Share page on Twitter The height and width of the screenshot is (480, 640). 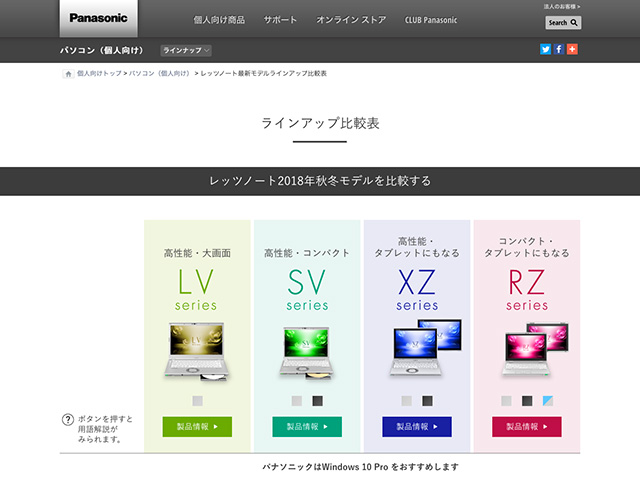tap(545, 49)
